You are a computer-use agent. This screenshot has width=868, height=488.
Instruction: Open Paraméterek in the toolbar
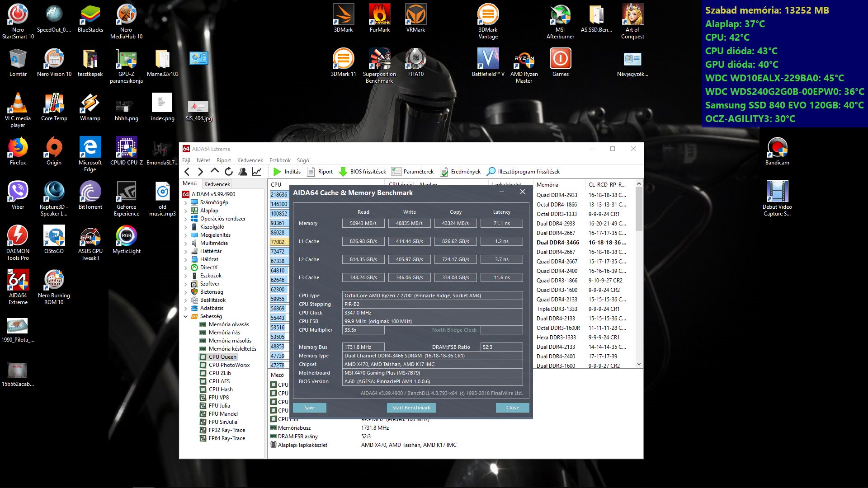tap(412, 172)
